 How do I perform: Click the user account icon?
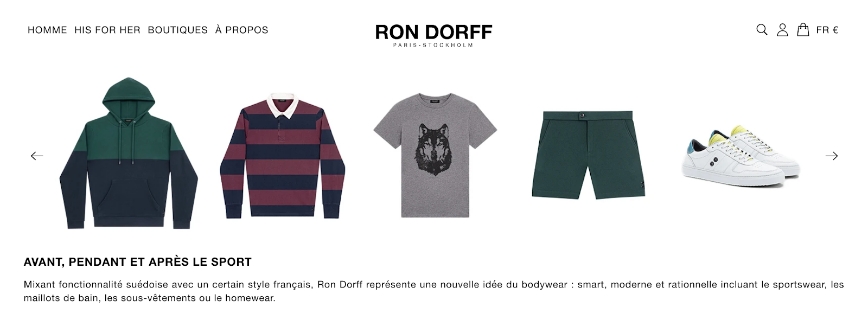point(782,30)
